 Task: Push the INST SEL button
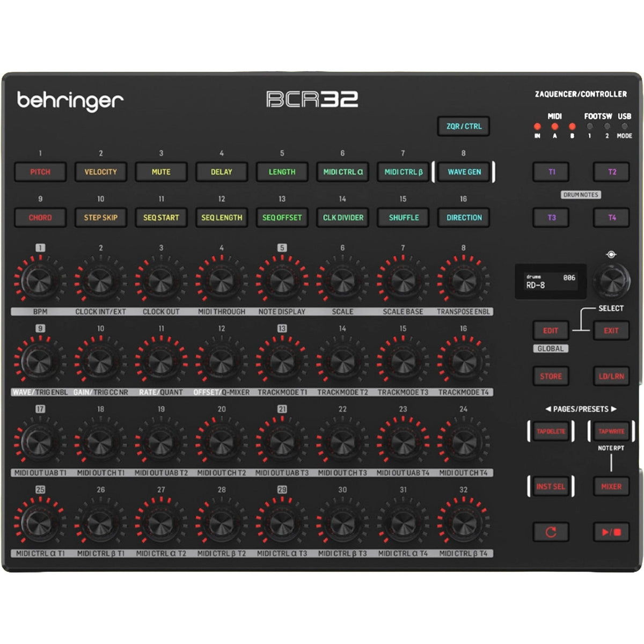[x=551, y=486]
